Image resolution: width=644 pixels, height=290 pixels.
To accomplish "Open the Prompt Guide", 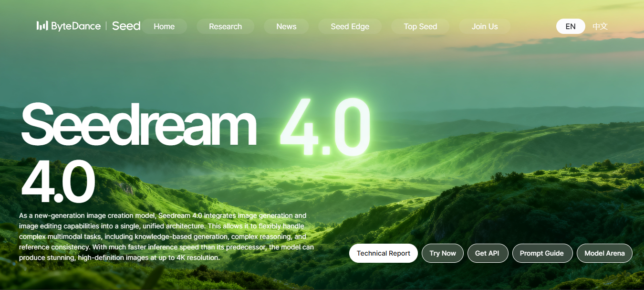I will point(542,253).
